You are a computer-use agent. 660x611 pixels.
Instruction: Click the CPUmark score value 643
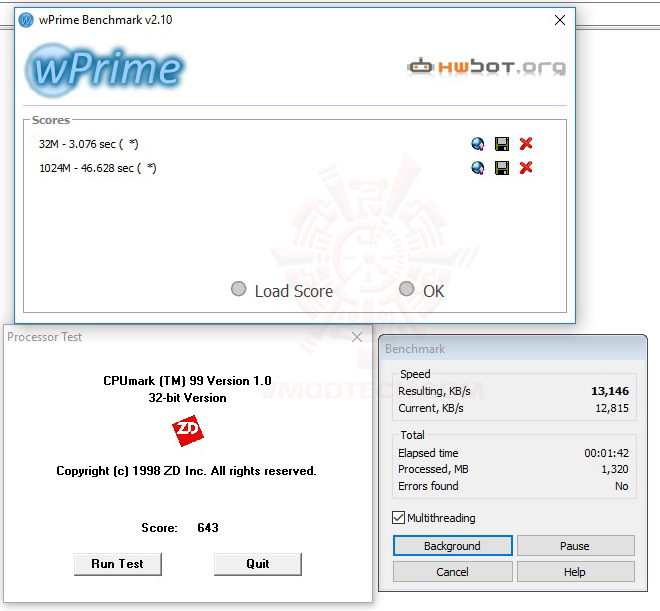(208, 528)
